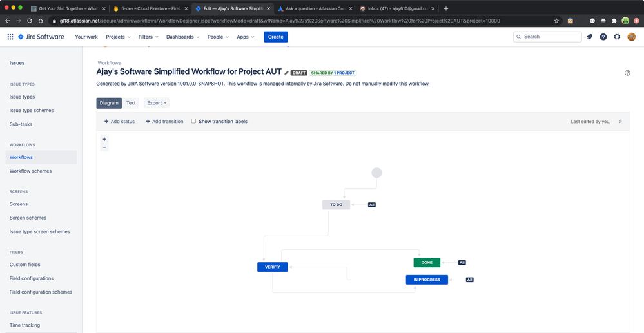644x333 pixels.
Task: Open a new browser tab with plus
Action: (446, 8)
